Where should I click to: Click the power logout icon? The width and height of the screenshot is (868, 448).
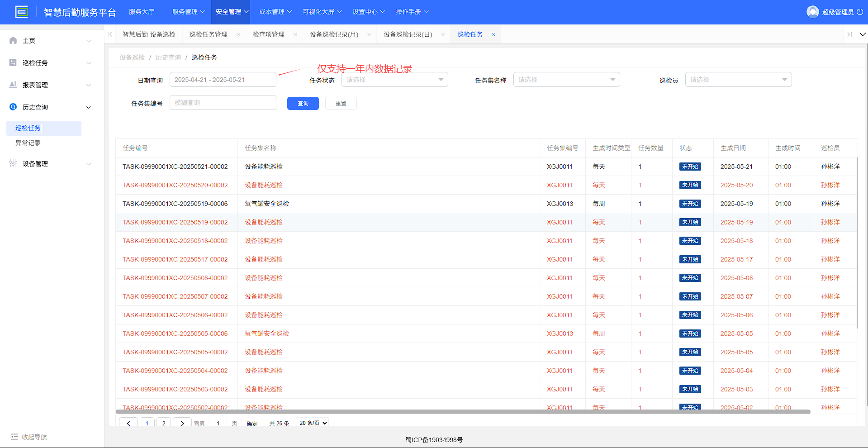click(x=860, y=12)
